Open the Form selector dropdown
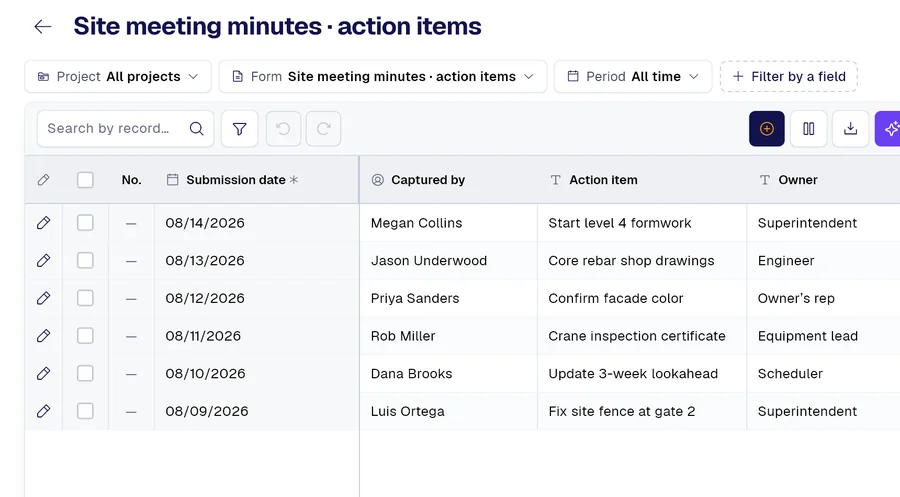 pos(383,76)
